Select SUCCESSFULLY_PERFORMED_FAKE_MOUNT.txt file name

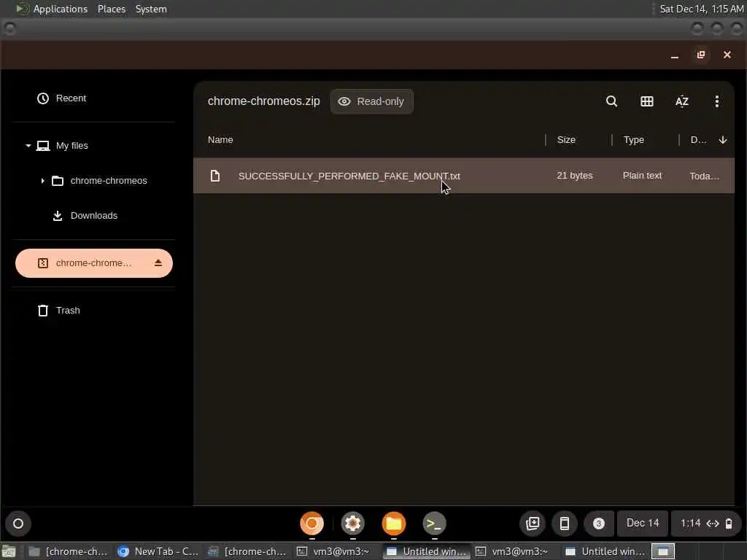point(349,176)
